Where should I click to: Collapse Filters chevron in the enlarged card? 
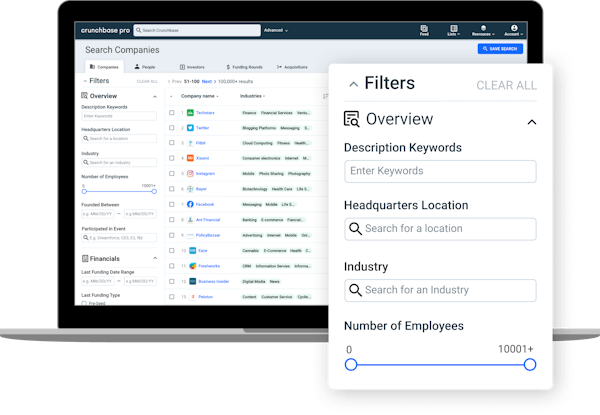pos(354,84)
